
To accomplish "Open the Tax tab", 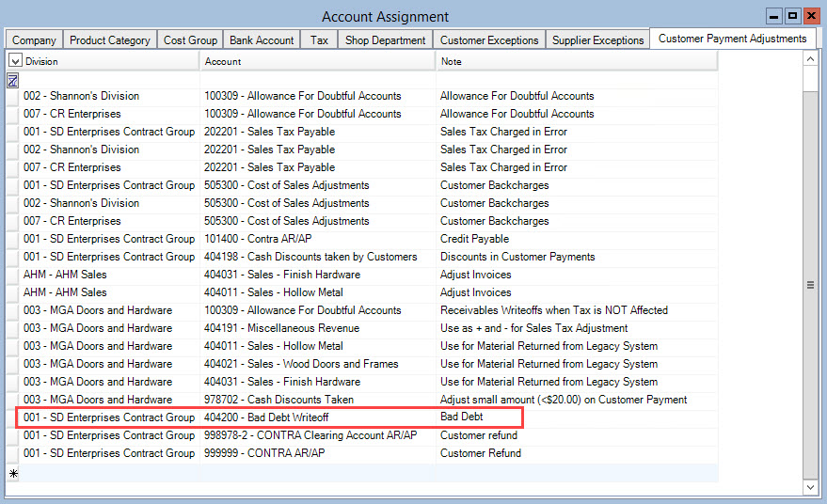I will 319,40.
